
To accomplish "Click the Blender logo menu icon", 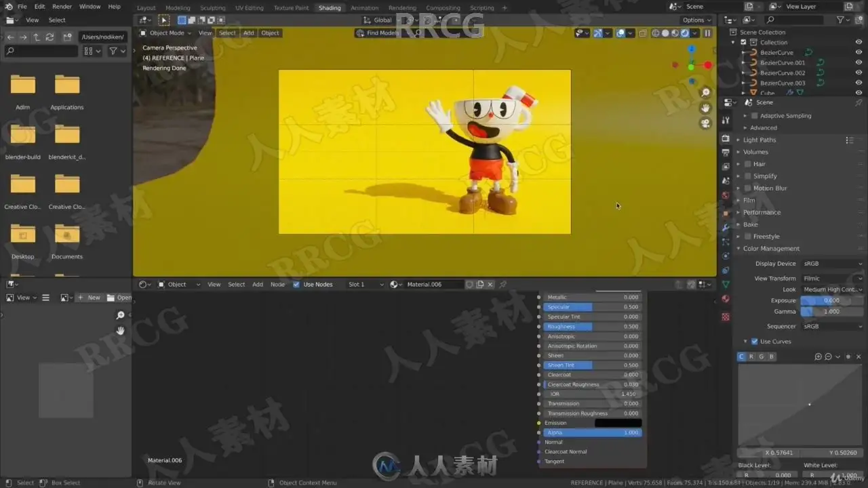I will point(8,7).
